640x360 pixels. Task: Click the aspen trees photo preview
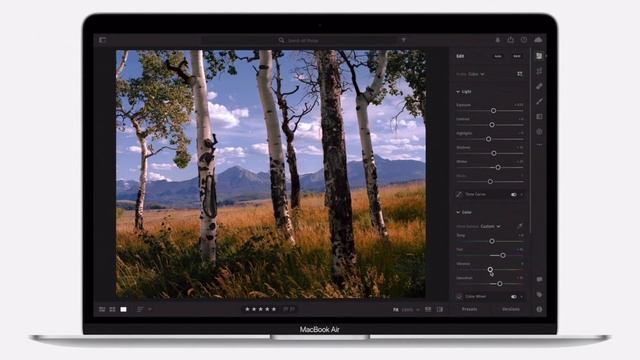pyautogui.click(x=271, y=174)
